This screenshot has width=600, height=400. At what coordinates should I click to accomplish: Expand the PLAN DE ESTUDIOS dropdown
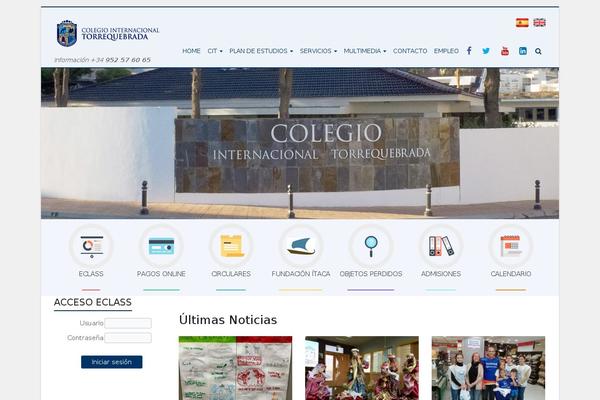pyautogui.click(x=261, y=51)
